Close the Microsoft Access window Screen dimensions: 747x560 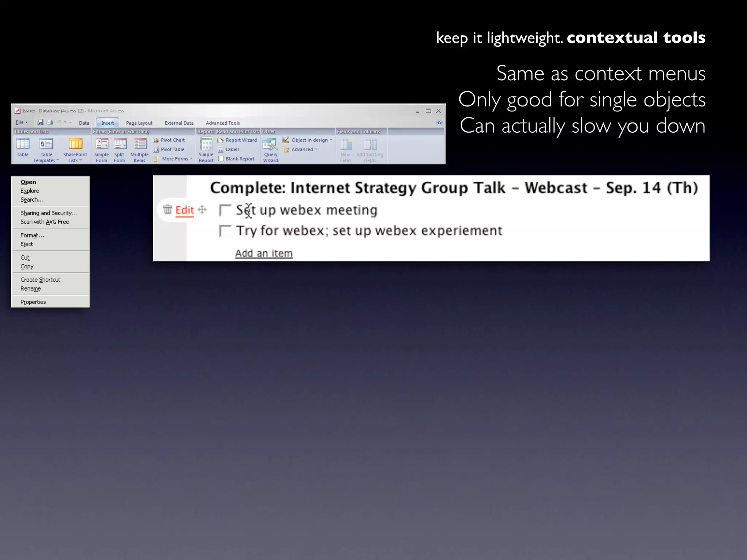[439, 111]
